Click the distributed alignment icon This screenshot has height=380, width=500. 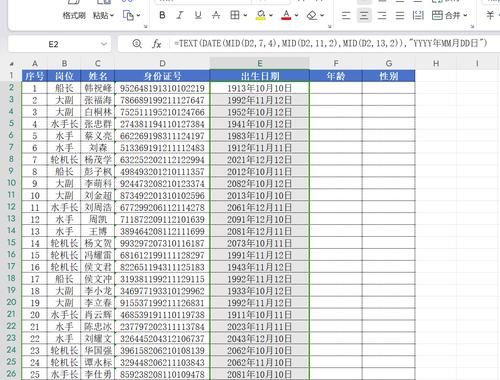click(418, 15)
